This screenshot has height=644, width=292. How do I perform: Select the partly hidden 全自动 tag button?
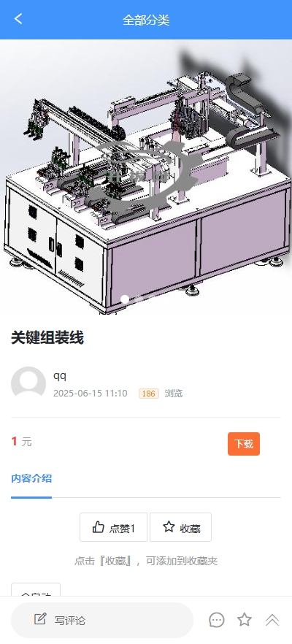coord(36,590)
